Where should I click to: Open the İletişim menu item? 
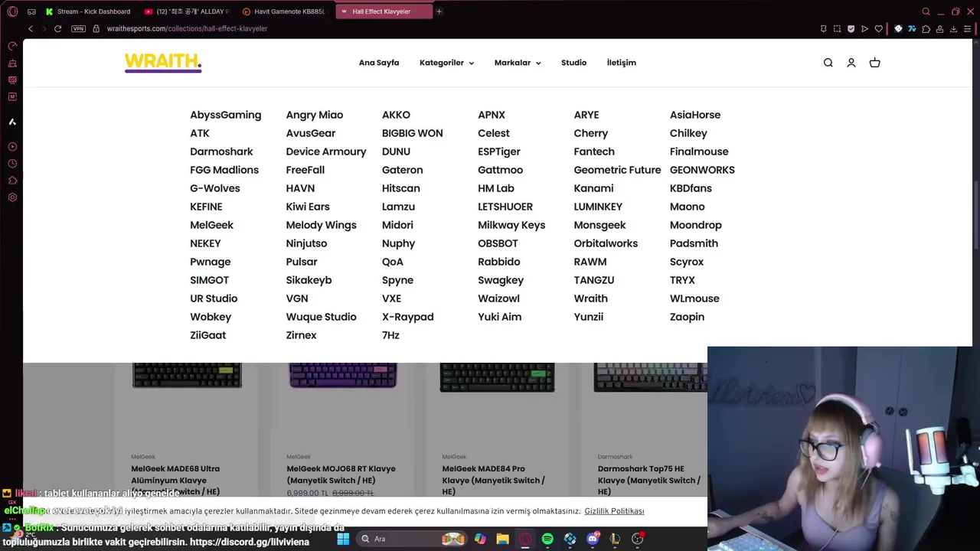tap(622, 63)
